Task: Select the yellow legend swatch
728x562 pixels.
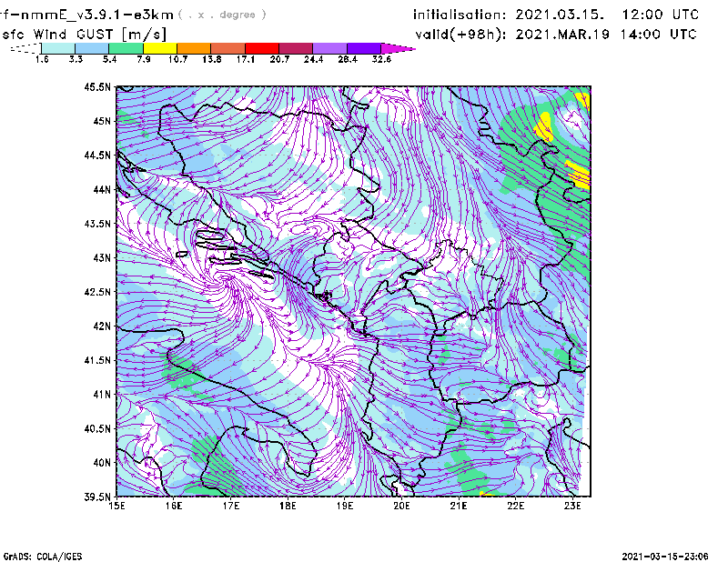Action: [160, 48]
